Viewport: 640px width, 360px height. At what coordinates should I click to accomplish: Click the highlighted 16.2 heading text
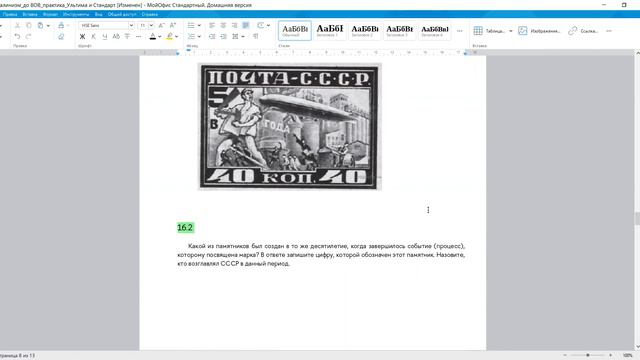[185, 227]
